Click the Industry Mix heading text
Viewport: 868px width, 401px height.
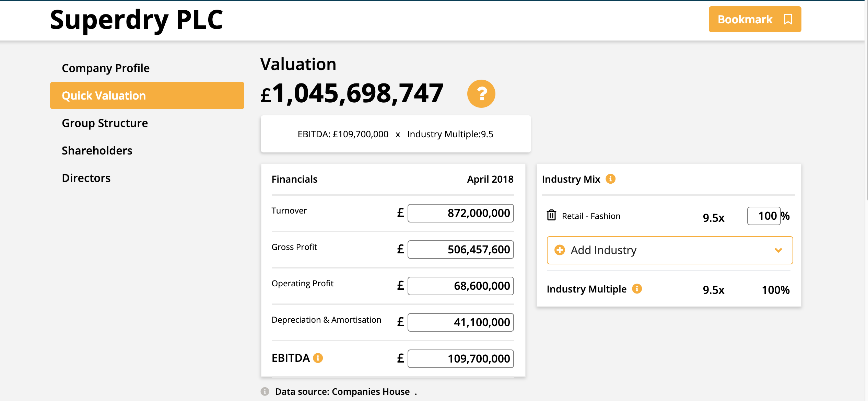[571, 179]
